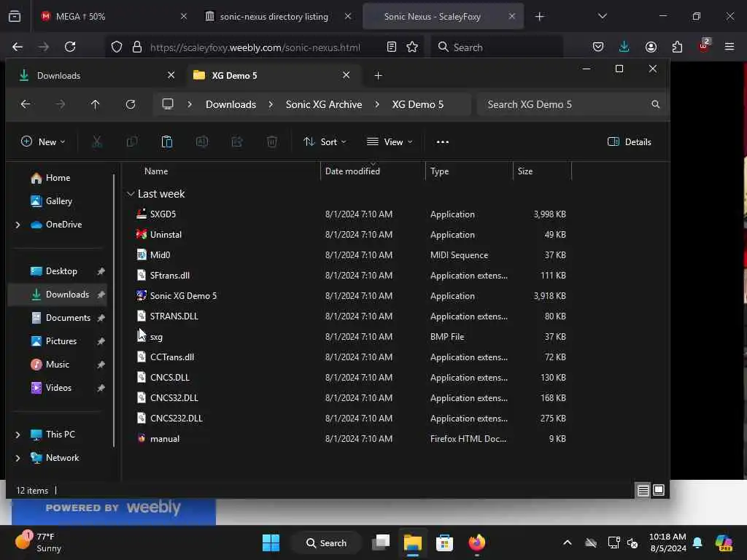747x560 pixels.
Task: Open the View dropdown
Action: (x=390, y=141)
